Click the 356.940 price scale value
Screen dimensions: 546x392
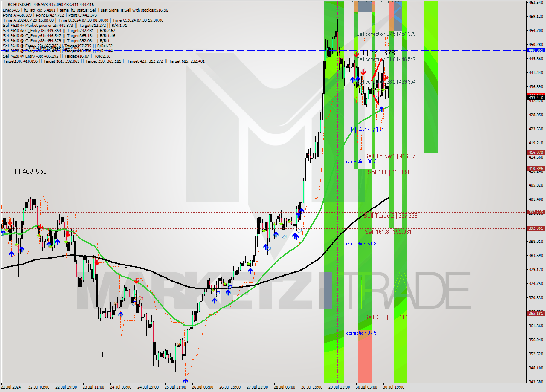point(536,340)
